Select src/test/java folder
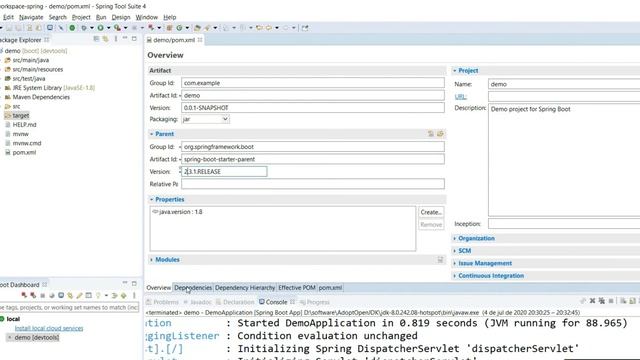 coord(29,78)
